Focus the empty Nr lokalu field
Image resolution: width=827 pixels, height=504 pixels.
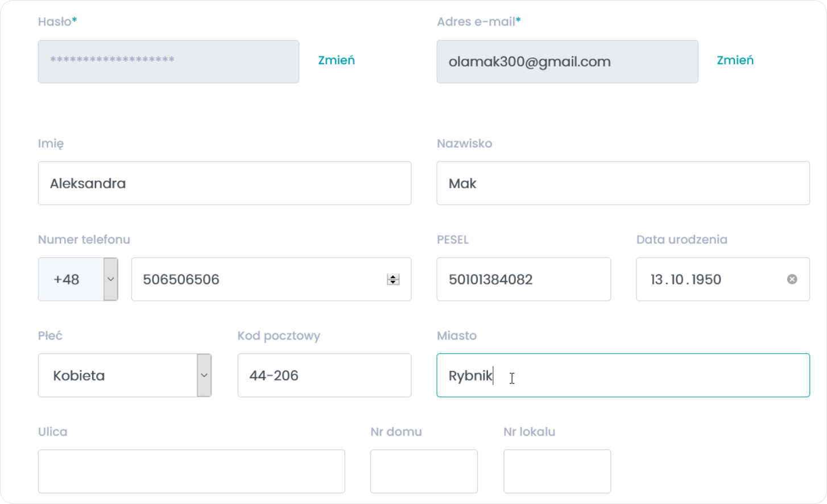click(557, 472)
